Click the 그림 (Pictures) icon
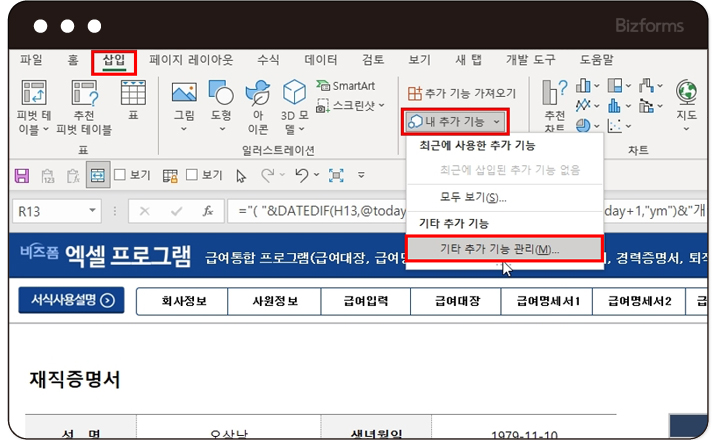Screen dimensions: 715x440 click(184, 92)
